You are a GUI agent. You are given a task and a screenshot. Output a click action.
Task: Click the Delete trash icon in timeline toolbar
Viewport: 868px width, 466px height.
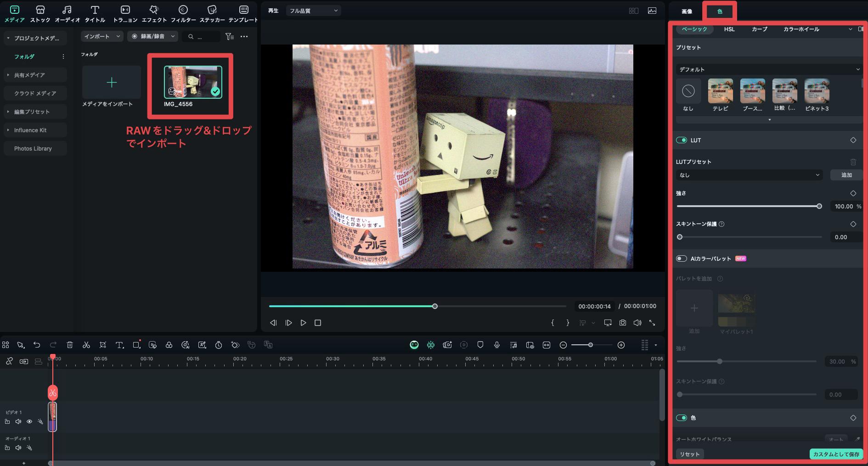70,345
